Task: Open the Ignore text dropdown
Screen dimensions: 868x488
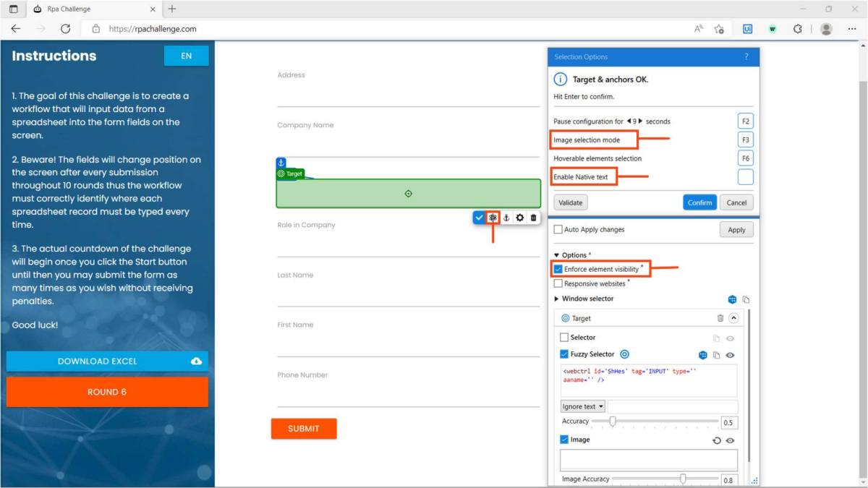Action: (583, 407)
